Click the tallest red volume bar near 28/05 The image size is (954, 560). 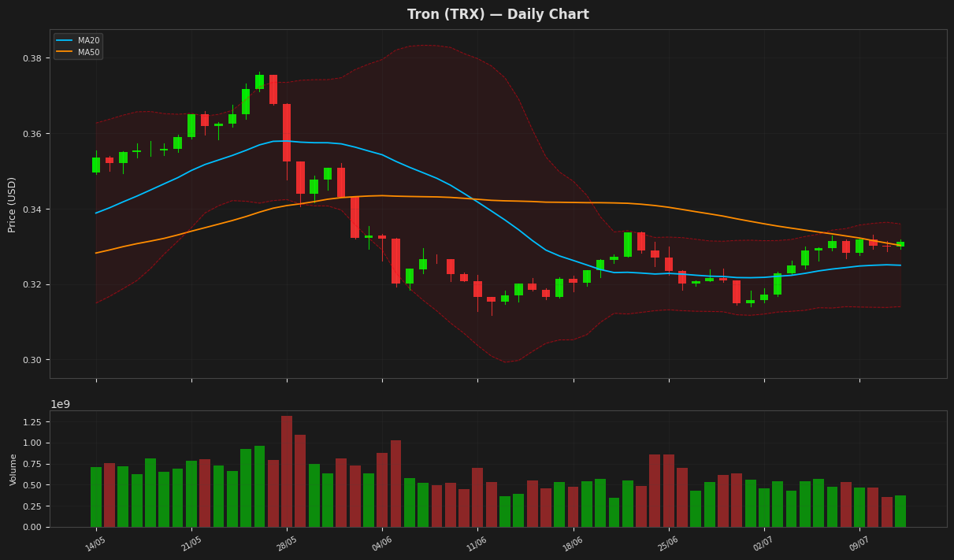click(x=287, y=472)
